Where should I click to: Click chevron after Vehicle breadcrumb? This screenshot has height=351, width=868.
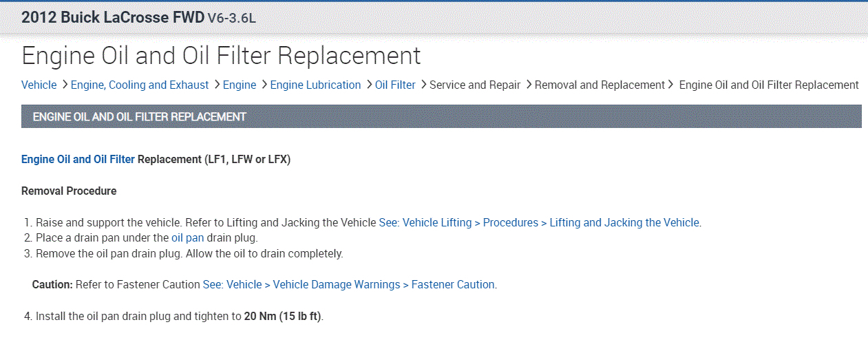[x=64, y=85]
